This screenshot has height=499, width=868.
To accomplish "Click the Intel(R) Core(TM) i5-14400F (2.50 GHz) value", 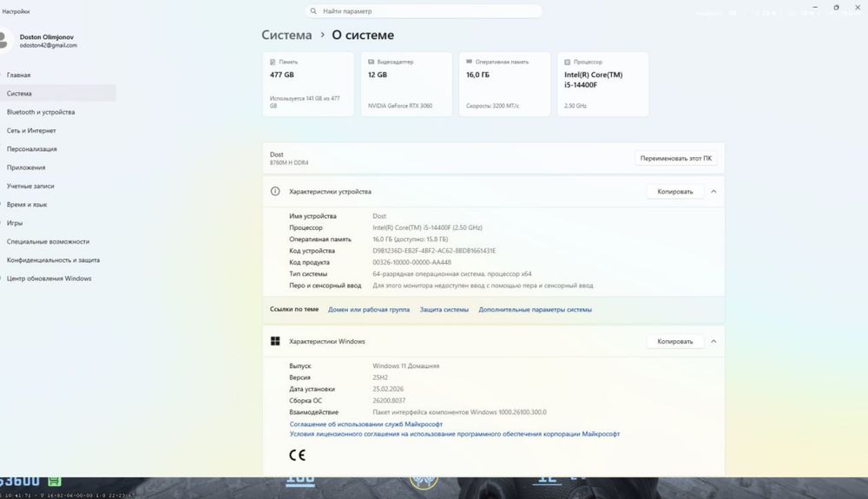I will [x=427, y=228].
